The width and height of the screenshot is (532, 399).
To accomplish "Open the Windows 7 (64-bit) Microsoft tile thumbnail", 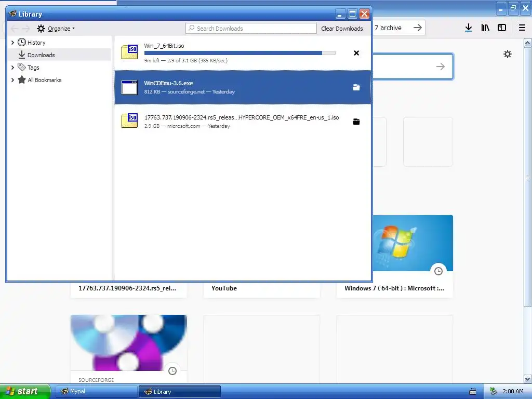I will point(413,243).
